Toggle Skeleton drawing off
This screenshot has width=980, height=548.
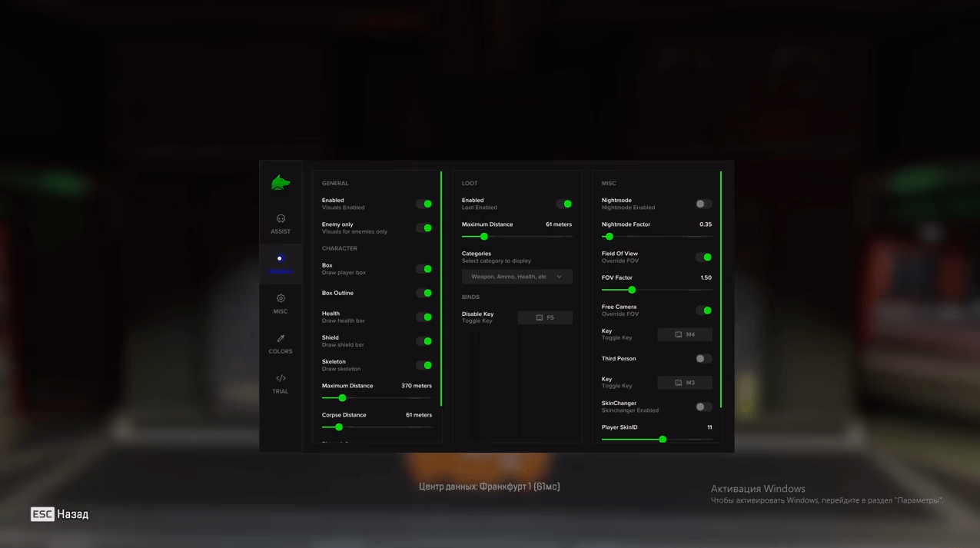pos(424,365)
